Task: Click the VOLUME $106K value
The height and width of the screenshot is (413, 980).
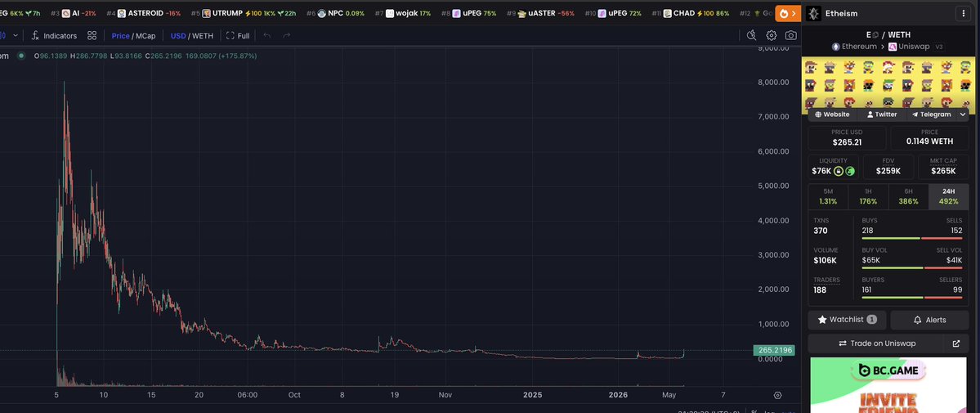Action: click(x=825, y=260)
